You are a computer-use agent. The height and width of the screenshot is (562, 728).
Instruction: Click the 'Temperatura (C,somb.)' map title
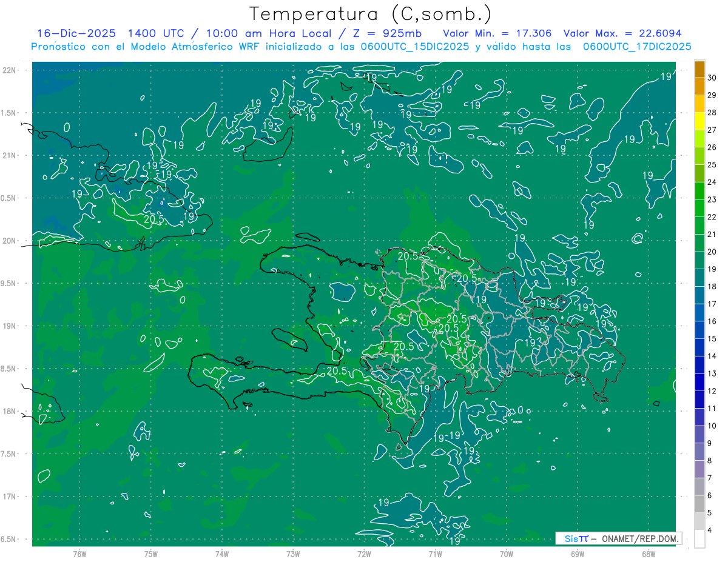click(370, 14)
